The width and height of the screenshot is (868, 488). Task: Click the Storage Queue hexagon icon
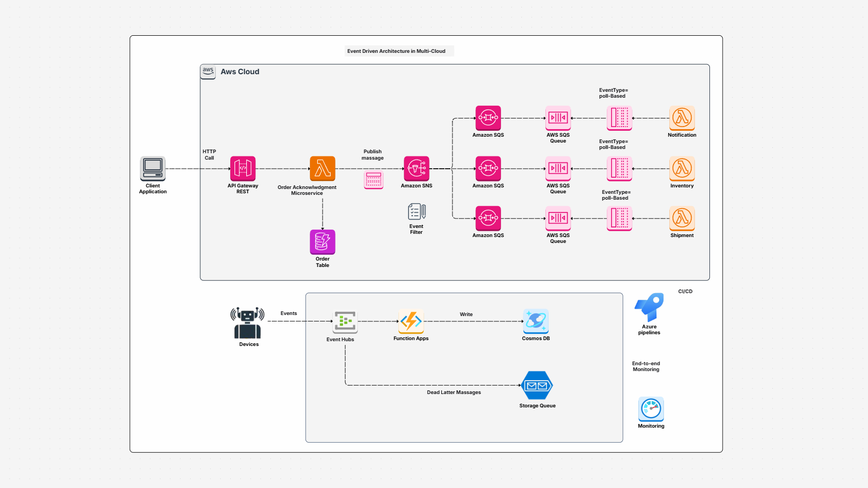537,385
